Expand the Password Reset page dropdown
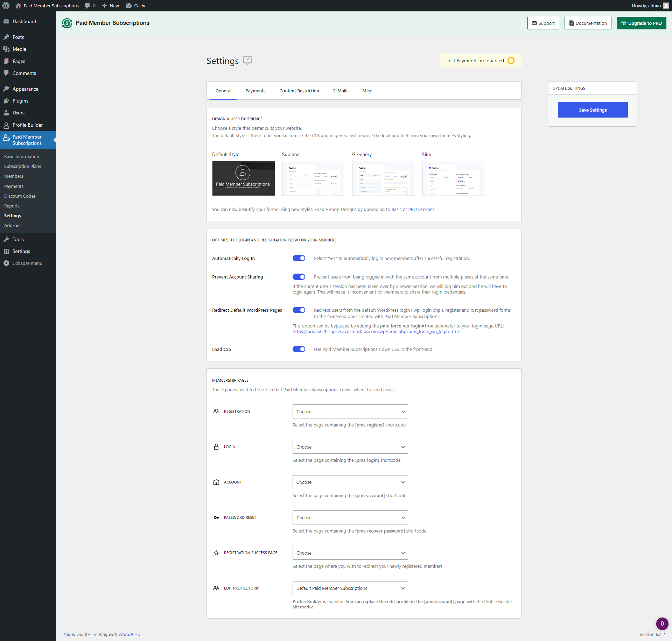The height and width of the screenshot is (642, 672). click(350, 517)
